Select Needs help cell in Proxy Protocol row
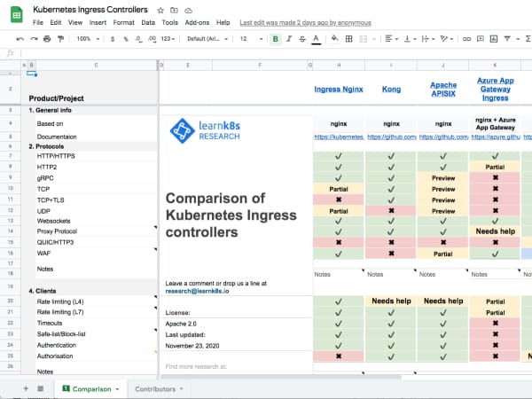The height and width of the screenshot is (399, 532). coord(495,231)
